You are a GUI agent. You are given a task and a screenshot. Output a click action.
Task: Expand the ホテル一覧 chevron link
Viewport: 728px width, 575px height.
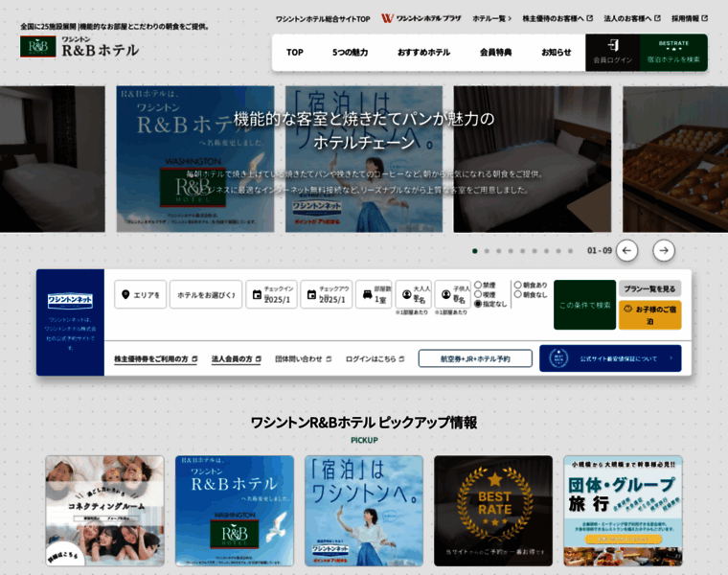[x=492, y=18]
